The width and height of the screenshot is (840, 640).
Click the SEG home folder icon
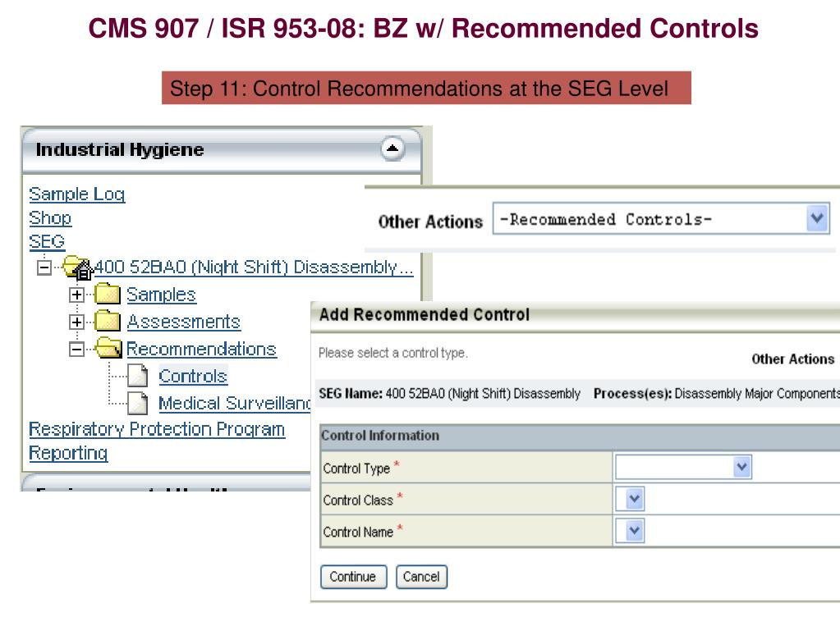(x=77, y=267)
